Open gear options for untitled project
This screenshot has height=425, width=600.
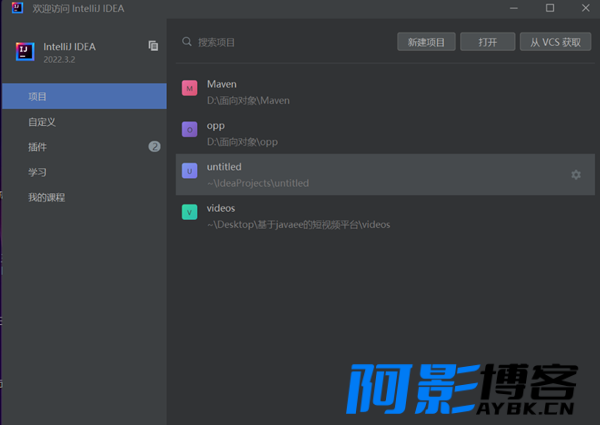click(x=576, y=175)
